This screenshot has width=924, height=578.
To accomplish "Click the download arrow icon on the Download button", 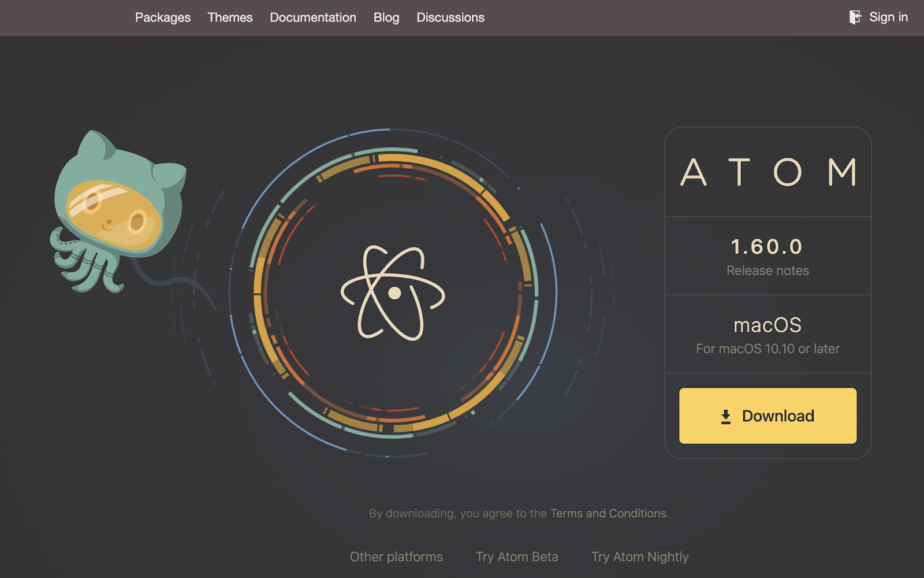I will coord(725,416).
